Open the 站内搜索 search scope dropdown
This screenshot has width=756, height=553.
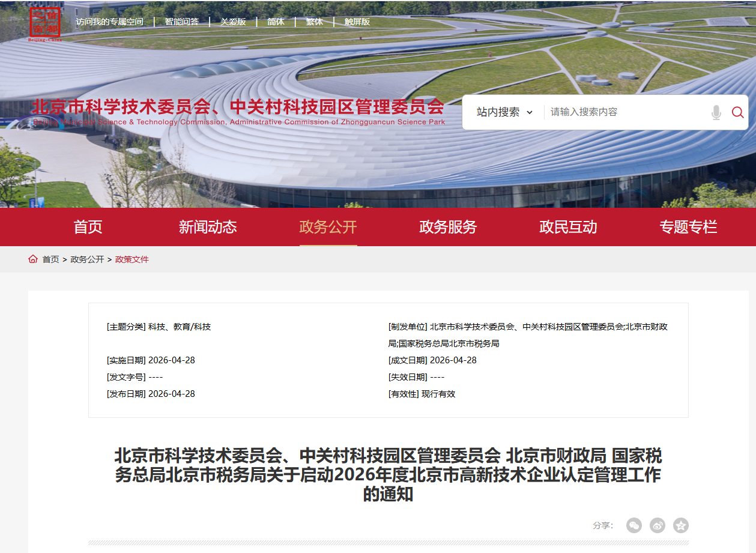(x=504, y=112)
